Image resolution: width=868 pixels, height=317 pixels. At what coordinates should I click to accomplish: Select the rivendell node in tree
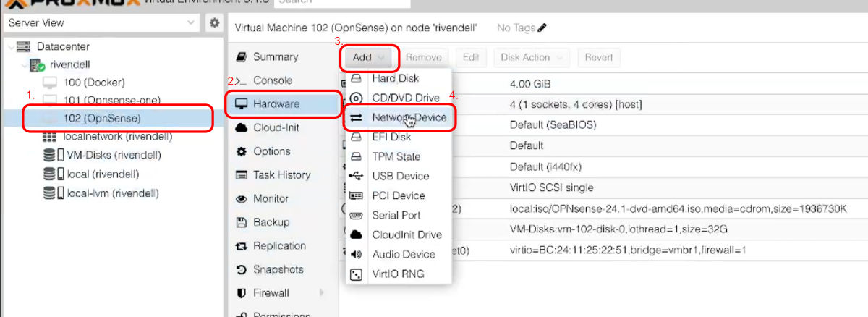(x=70, y=64)
